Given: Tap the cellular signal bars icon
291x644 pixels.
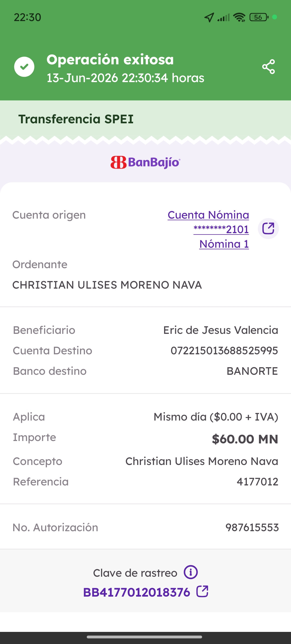Looking at the screenshot, I should tap(224, 17).
